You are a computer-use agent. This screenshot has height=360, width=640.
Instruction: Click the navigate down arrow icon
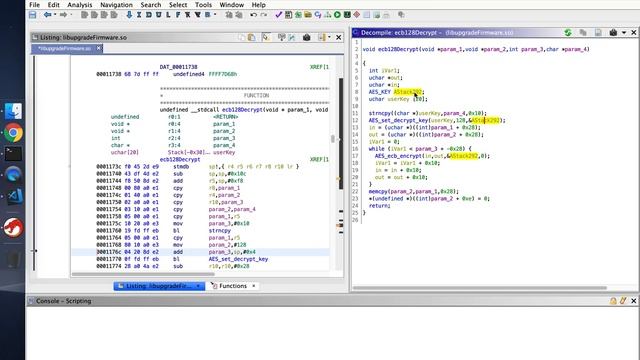(x=129, y=15)
